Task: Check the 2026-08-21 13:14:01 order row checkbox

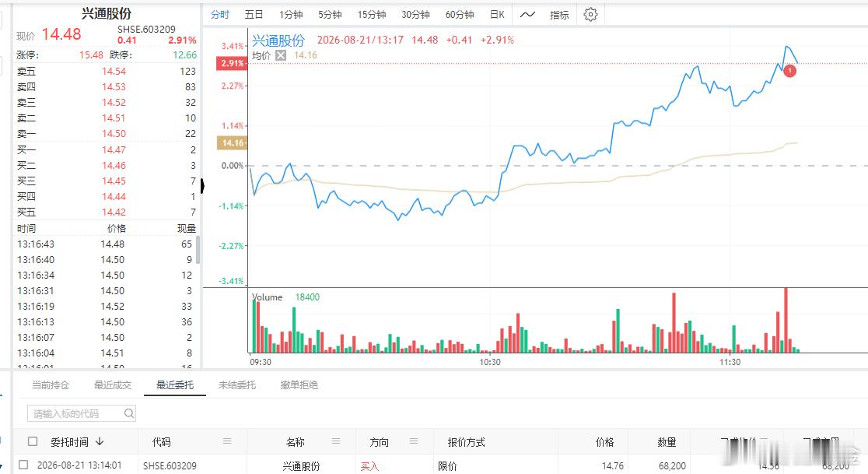Action: pos(23,465)
